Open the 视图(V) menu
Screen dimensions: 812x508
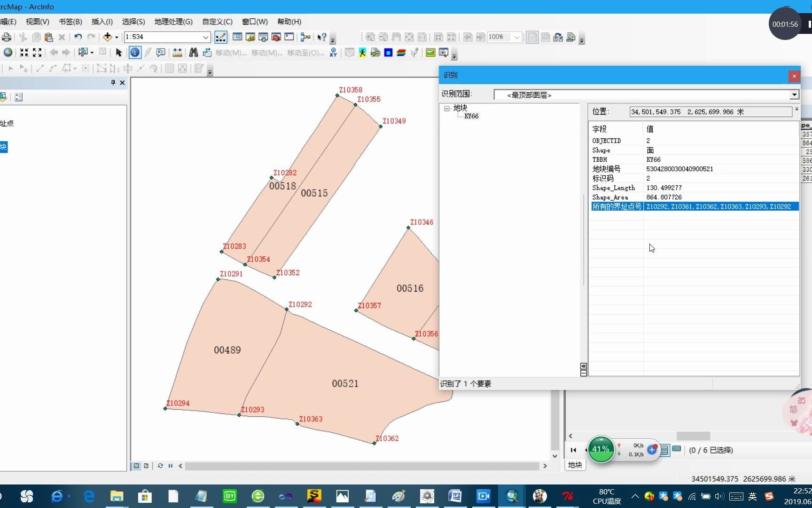pos(38,22)
